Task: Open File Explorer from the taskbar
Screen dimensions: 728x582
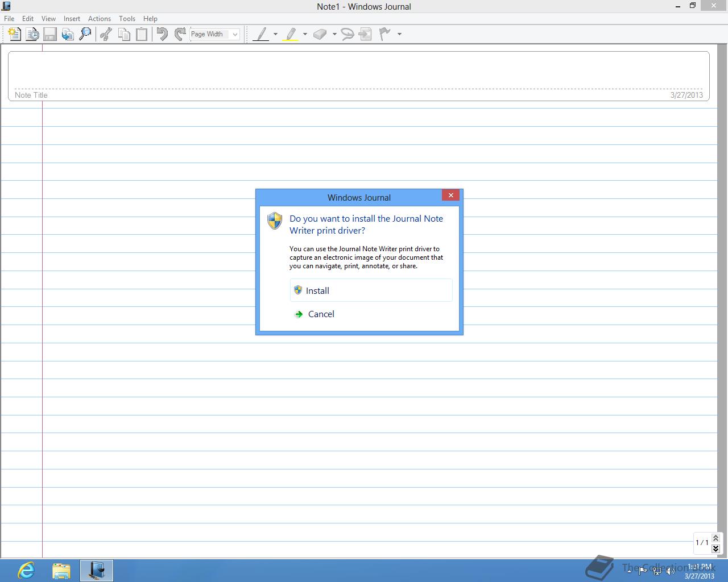Action: pyautogui.click(x=61, y=570)
